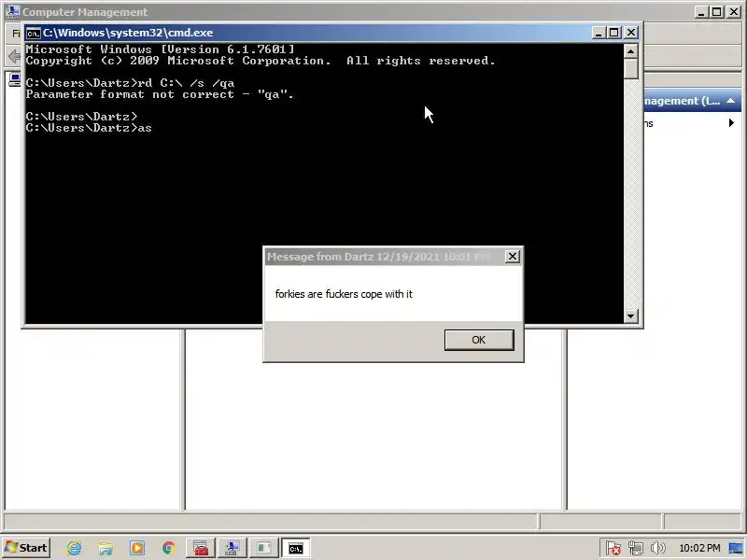Click 'Parameter format not correct' error line
747x560 pixels.
[160, 94]
